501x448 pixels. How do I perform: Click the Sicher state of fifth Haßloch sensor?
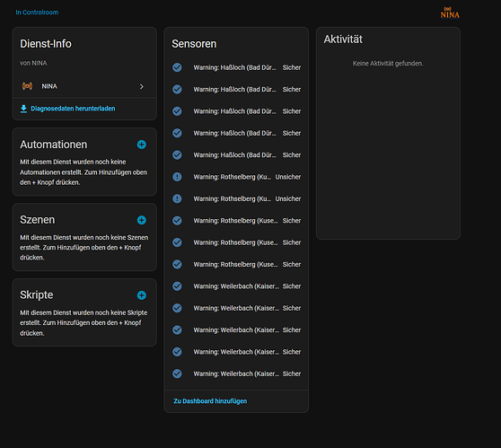tap(292, 155)
